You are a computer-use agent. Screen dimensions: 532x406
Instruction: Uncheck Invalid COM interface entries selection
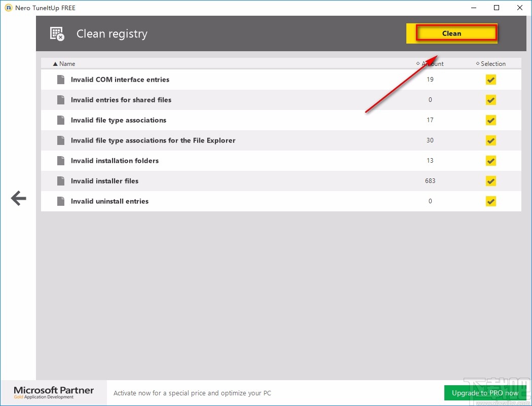pos(490,80)
